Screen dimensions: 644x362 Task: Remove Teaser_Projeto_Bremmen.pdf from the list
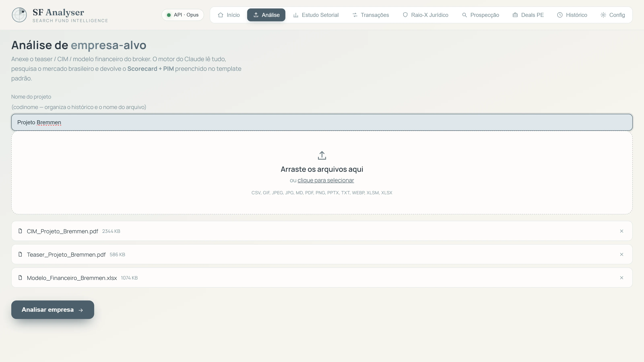[x=621, y=255]
